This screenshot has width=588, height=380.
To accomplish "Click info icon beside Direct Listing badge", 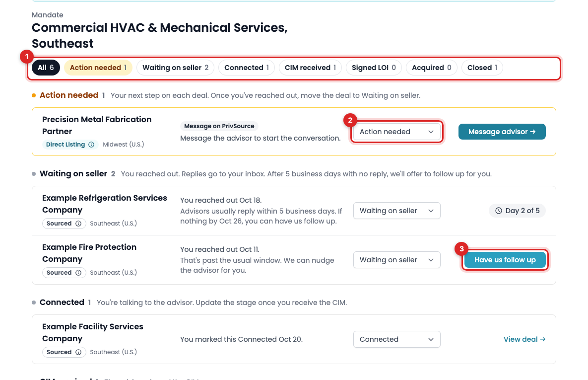I will (91, 145).
